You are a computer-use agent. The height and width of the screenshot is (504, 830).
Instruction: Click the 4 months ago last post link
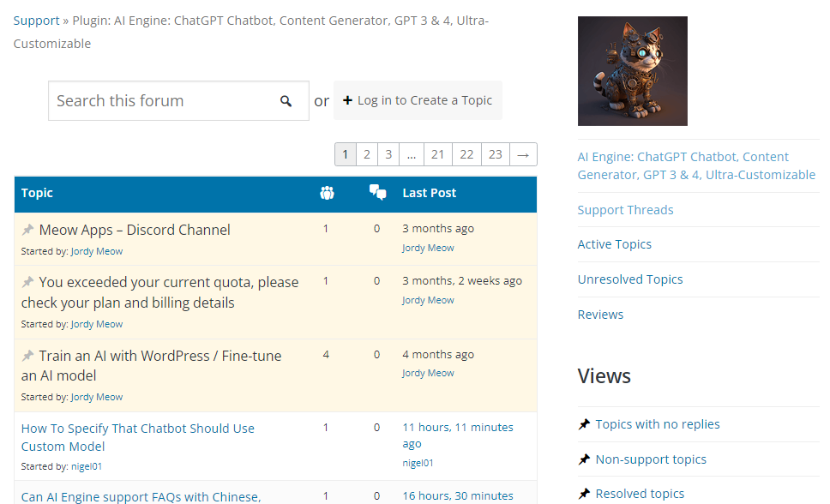coord(438,354)
